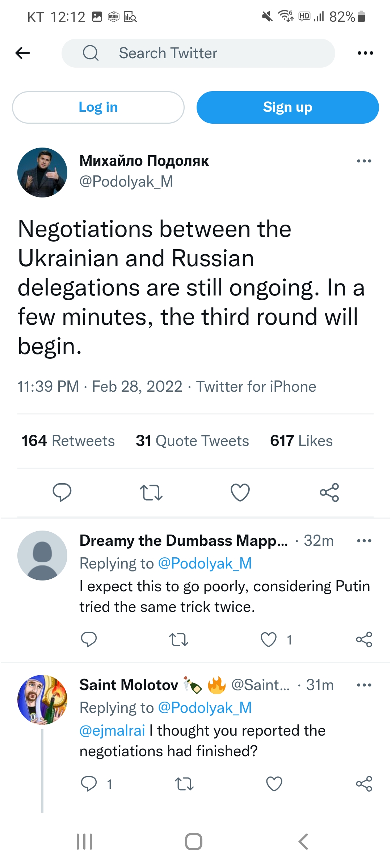Open the top-right header overflow menu
391x868 pixels.
pyautogui.click(x=365, y=53)
